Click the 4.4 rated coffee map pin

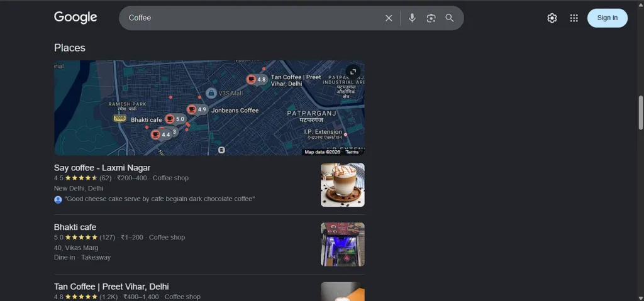[x=160, y=134]
